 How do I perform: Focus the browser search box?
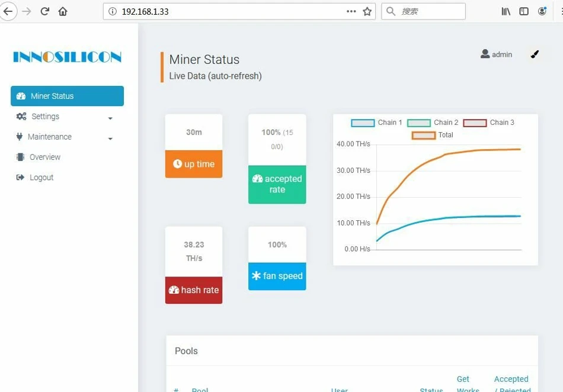[423, 11]
